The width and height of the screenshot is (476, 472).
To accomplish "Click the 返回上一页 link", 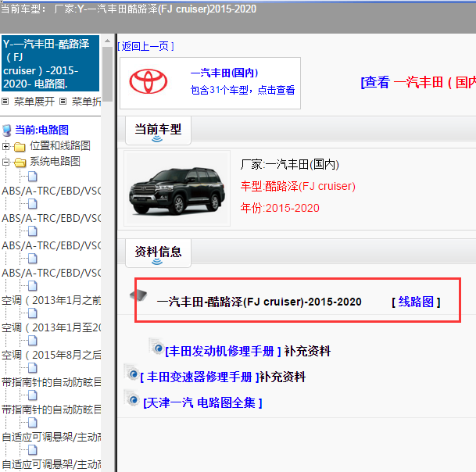I will tap(145, 46).
